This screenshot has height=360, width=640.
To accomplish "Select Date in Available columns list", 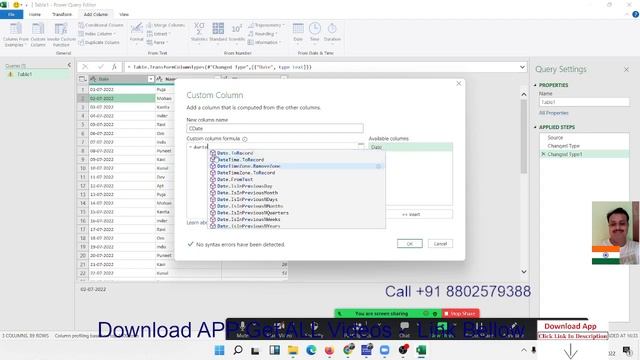I will click(411, 147).
